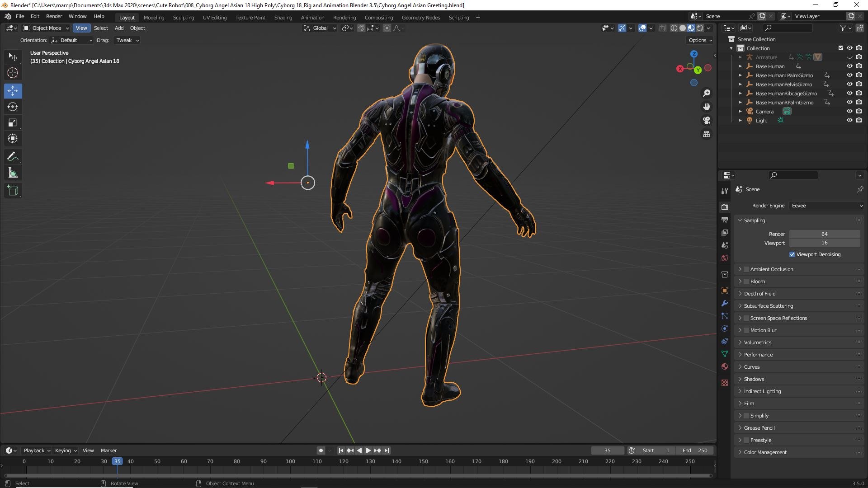Select the Annotate tool

(13, 157)
